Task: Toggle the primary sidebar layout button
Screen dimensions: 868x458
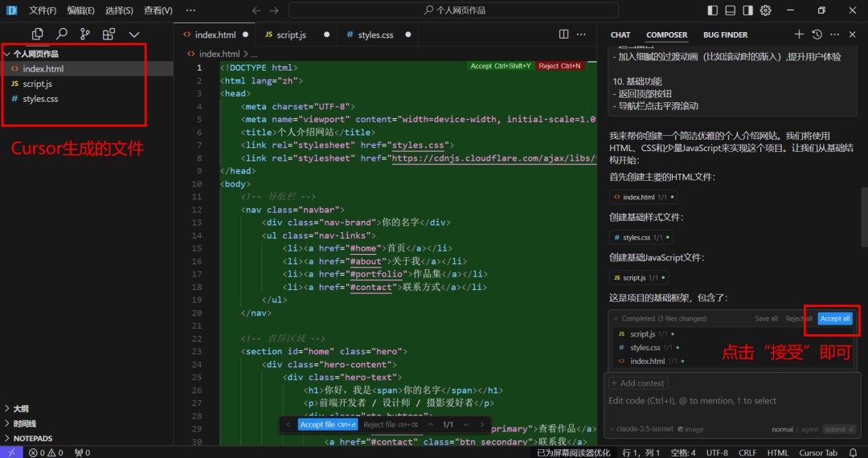Action: (x=713, y=10)
